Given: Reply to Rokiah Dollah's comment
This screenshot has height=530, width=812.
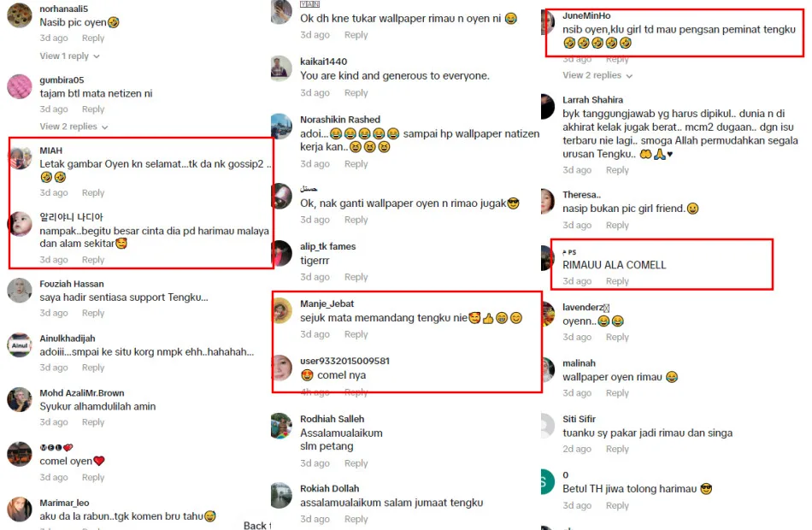Looking at the screenshot, I should (356, 519).
